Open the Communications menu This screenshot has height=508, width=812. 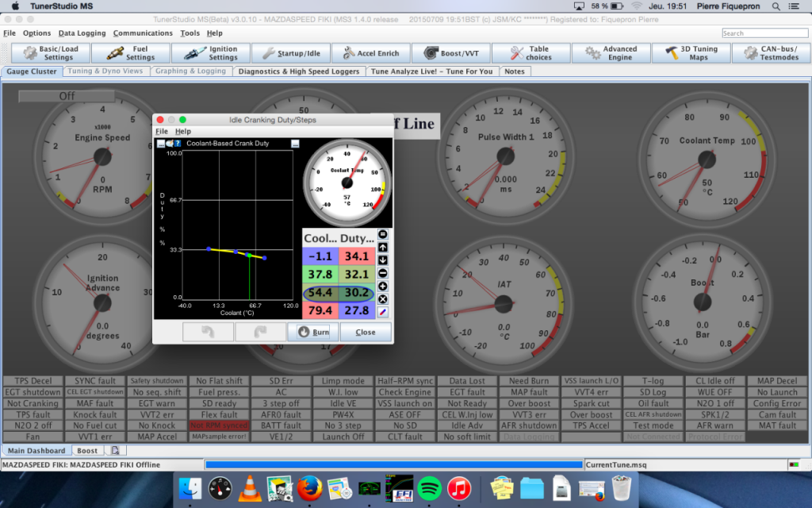click(x=143, y=33)
